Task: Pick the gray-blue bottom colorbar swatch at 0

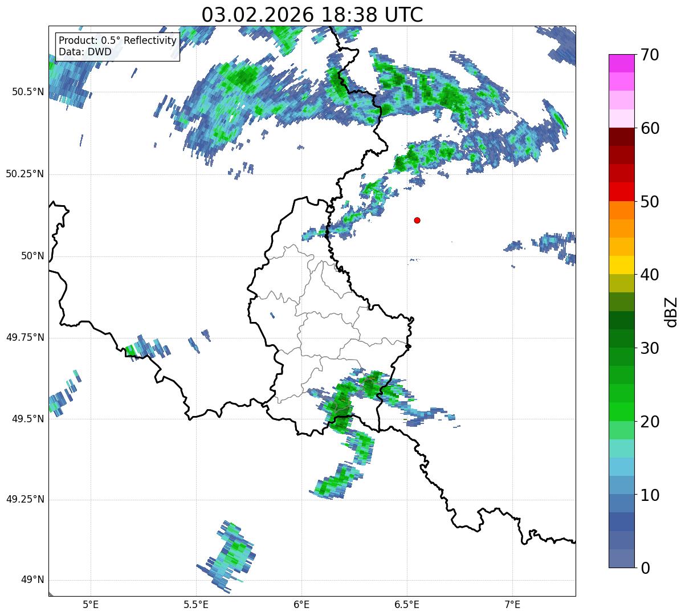Action: [x=622, y=558]
